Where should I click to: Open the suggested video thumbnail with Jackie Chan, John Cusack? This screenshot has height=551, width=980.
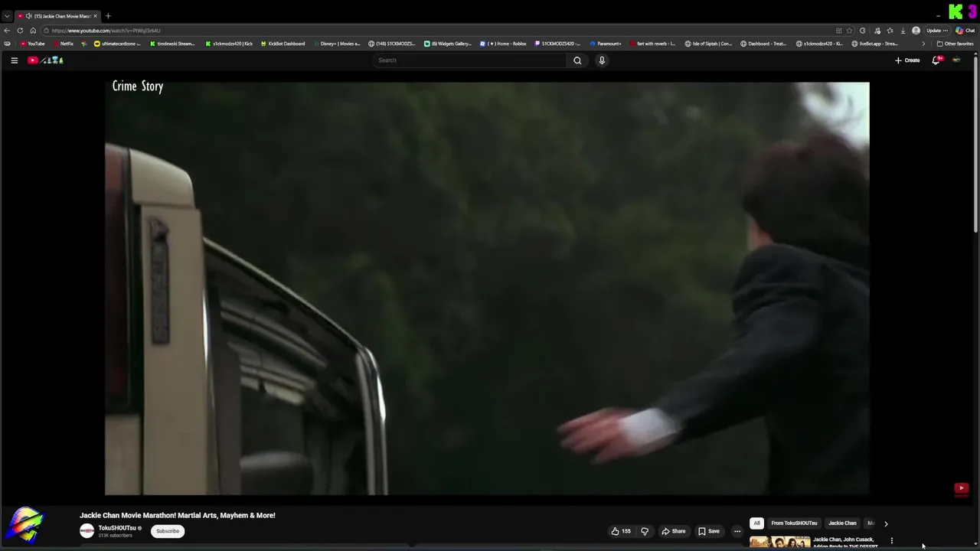[x=779, y=543]
